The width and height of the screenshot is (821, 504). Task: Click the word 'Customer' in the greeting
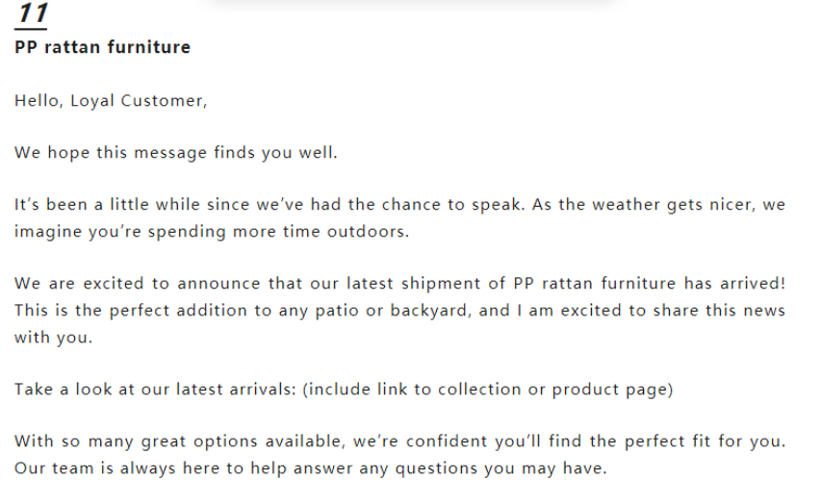click(163, 100)
